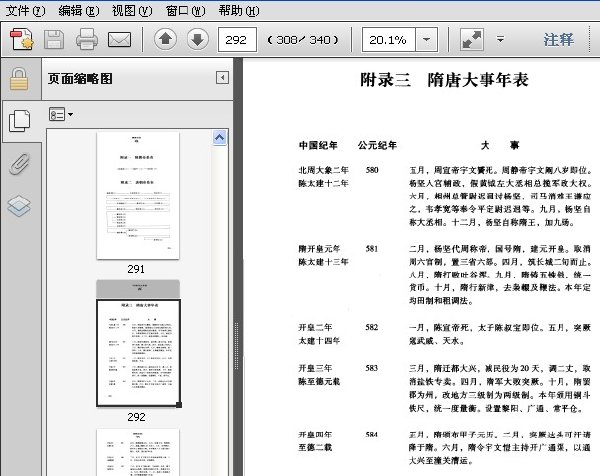Click the security padlock icon in sidebar
This screenshot has height=476, width=600.
pos(19,79)
